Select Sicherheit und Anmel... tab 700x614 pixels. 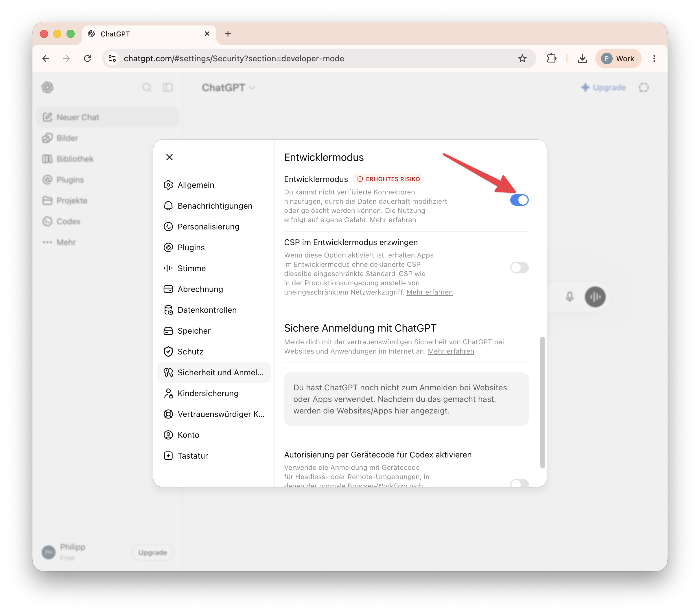click(214, 372)
